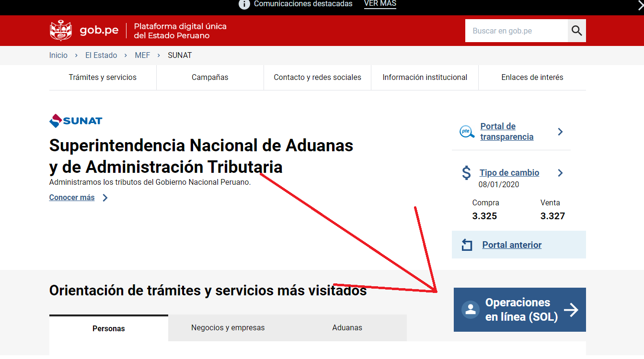Click the info icon beside Comunicaciones destacadas
Viewport: 644px width, 359px height.
(x=244, y=4)
